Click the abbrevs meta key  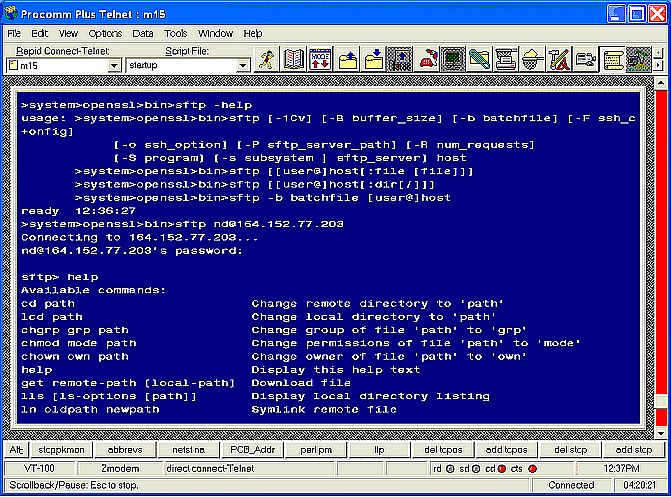point(125,450)
